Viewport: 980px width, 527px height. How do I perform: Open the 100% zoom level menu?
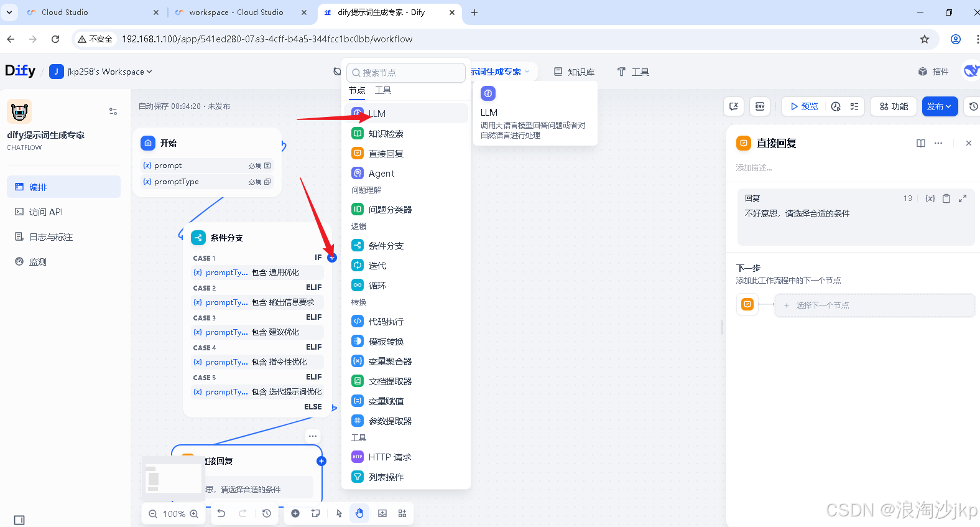174,514
